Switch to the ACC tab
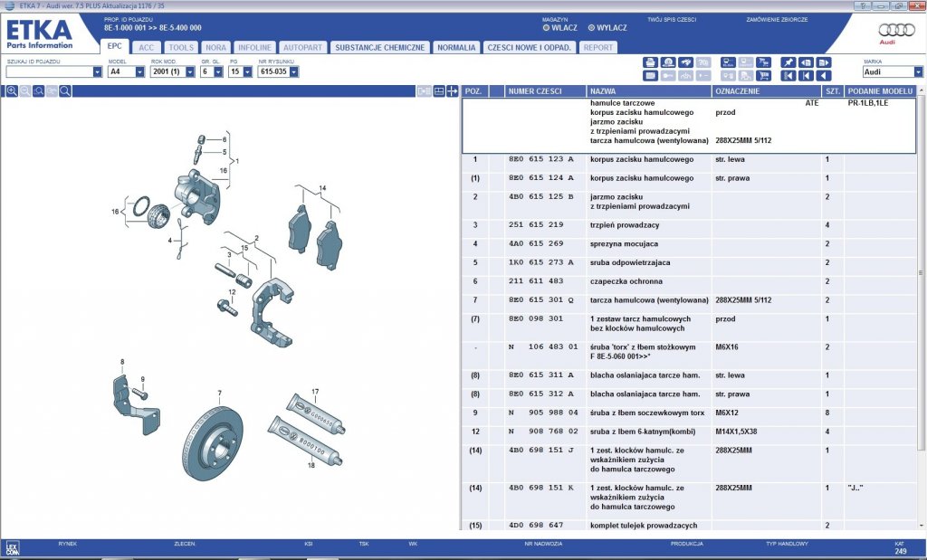Image resolution: width=927 pixels, height=560 pixels. 146,47
